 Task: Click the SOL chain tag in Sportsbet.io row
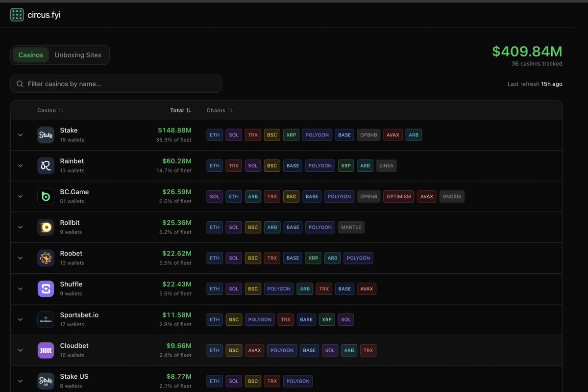click(346, 319)
